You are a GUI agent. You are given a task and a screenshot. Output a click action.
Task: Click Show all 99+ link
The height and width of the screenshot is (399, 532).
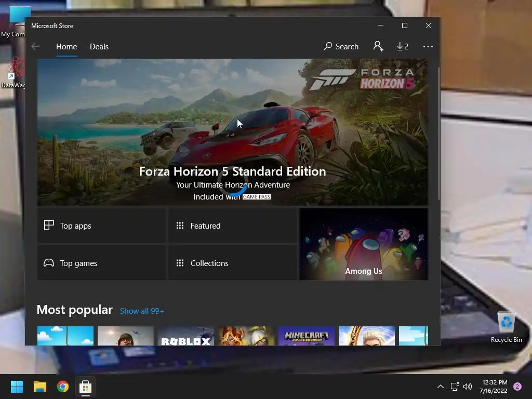[142, 311]
